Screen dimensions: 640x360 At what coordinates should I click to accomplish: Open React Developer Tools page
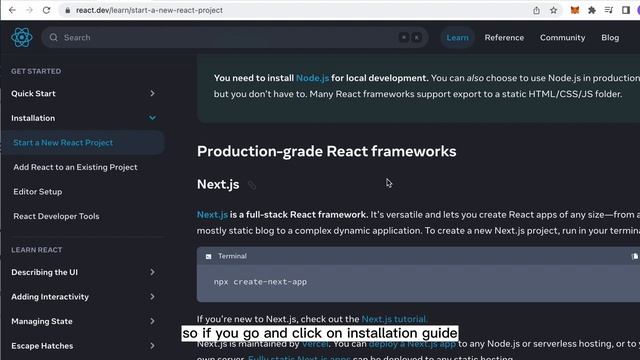pos(56,216)
